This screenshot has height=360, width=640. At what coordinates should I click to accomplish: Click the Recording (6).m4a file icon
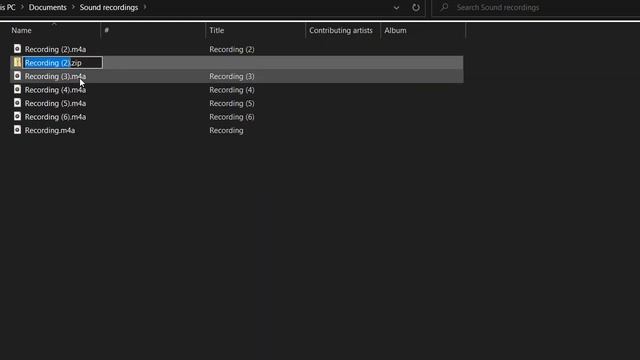pos(17,116)
